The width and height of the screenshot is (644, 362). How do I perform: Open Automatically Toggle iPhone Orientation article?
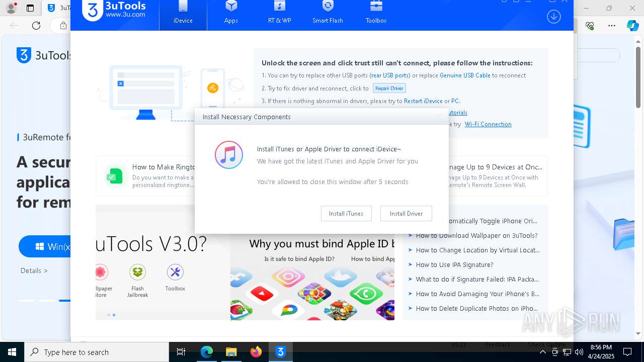pos(493,221)
